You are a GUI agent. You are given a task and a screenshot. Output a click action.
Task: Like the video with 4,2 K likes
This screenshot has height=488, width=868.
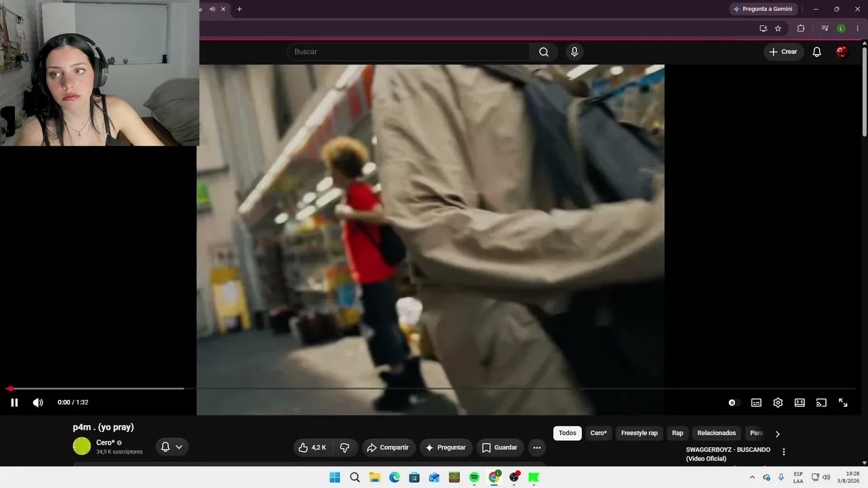coord(313,447)
